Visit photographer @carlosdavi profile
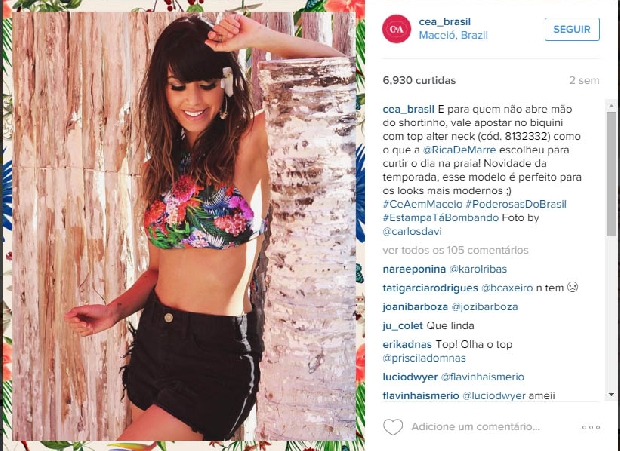 412,232
